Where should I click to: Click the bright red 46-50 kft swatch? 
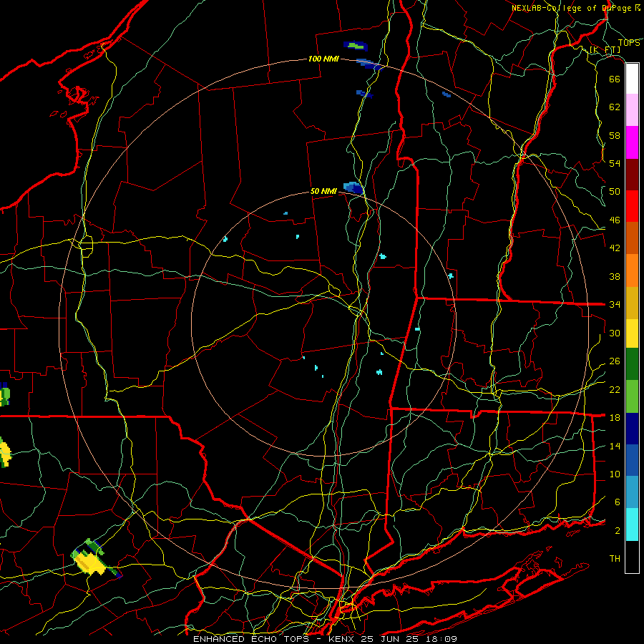point(632,206)
